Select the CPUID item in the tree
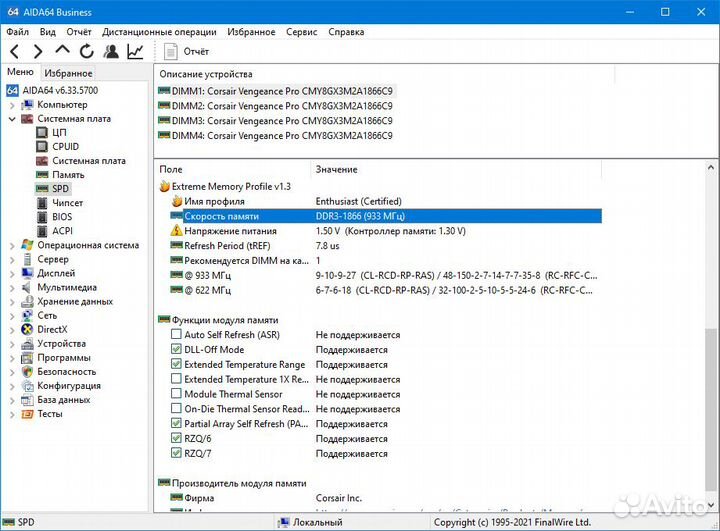 (65, 146)
